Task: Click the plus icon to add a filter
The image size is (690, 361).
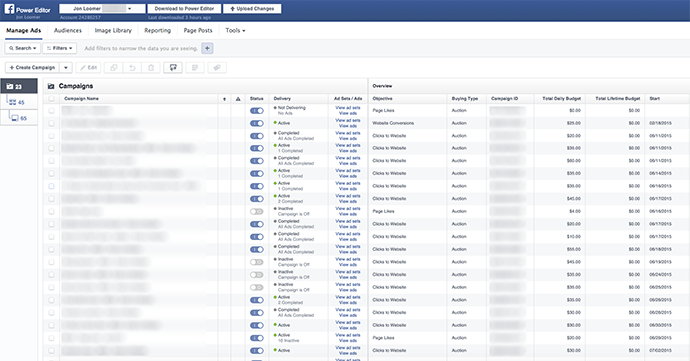Action: (x=207, y=48)
